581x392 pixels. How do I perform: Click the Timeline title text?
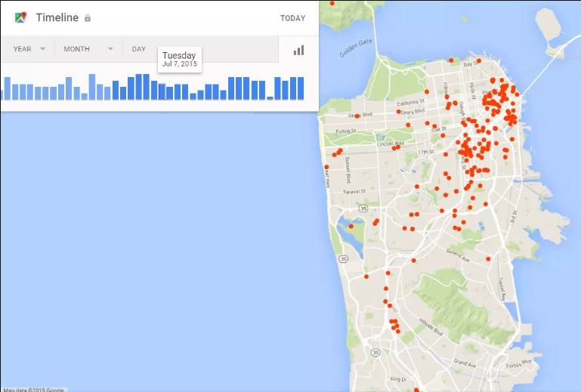pos(57,17)
